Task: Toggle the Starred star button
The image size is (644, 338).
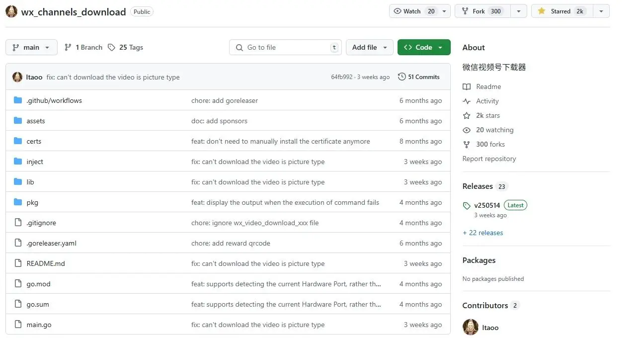Action: tap(542, 11)
